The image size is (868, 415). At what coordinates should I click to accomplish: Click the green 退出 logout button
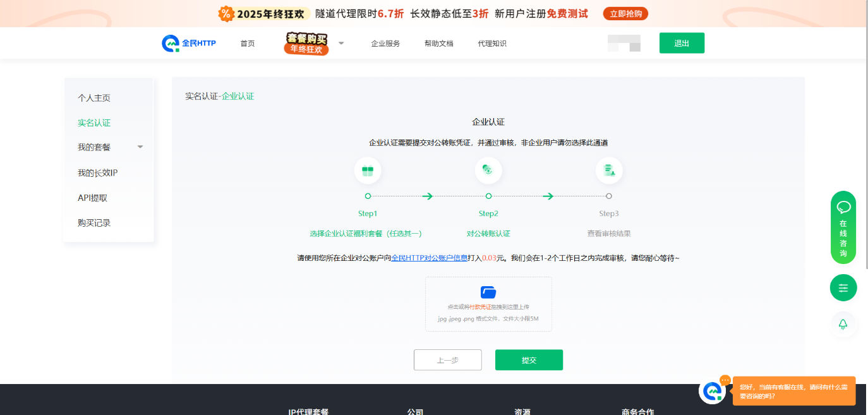(682, 43)
